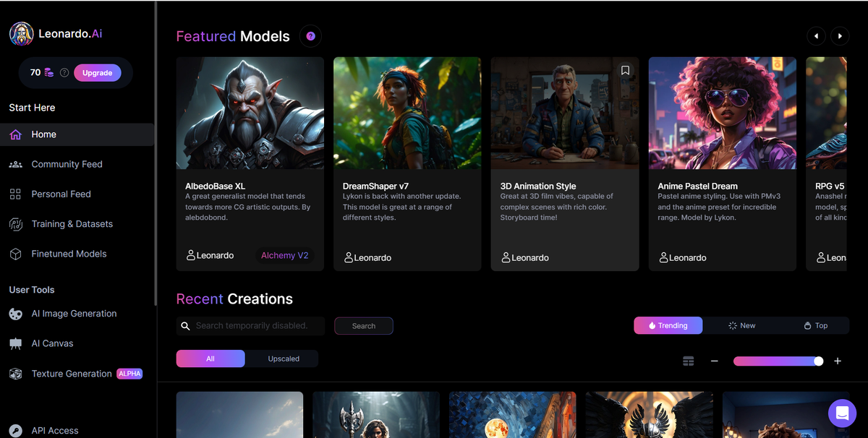Click the magnifier icon in the search box

(x=186, y=326)
